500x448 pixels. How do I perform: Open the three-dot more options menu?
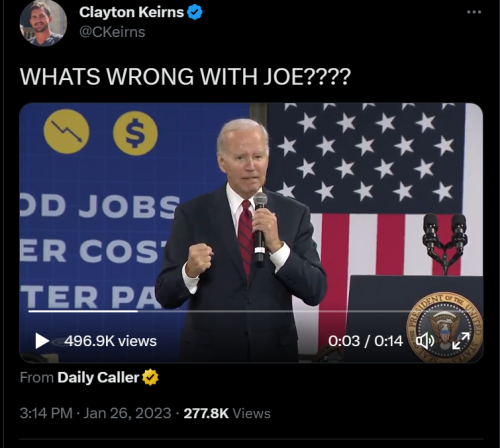(x=474, y=12)
